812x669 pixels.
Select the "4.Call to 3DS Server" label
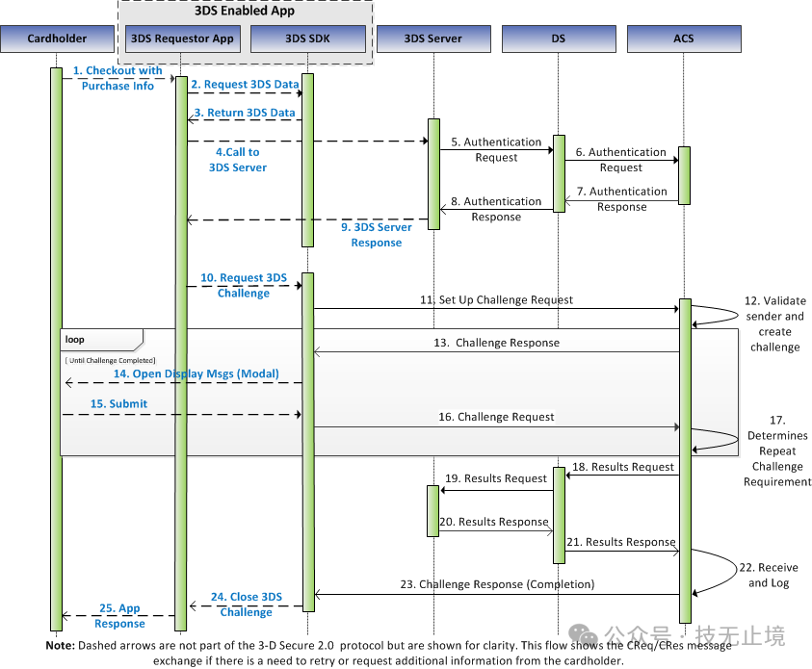pos(238,160)
